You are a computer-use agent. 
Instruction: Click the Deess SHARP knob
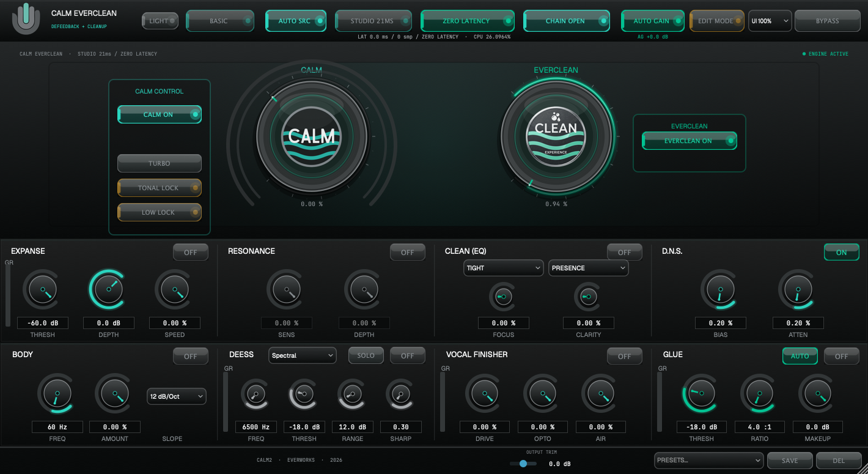coord(400,394)
